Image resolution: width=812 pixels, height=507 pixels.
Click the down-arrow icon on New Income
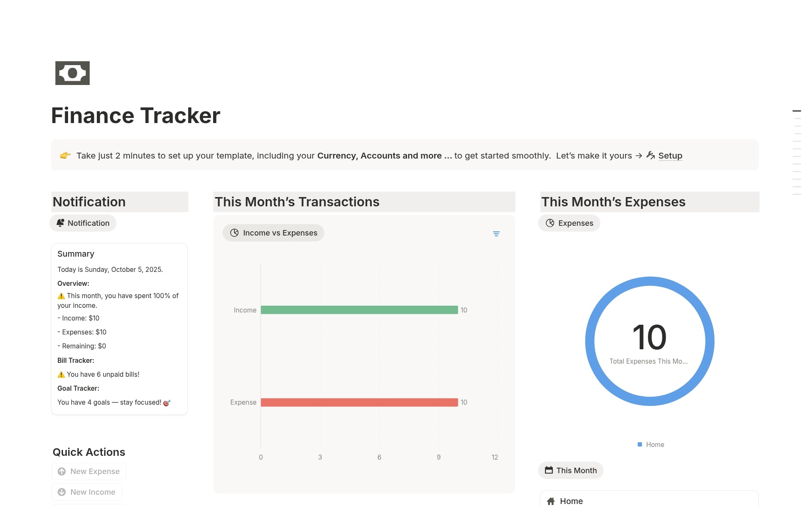coord(62,492)
